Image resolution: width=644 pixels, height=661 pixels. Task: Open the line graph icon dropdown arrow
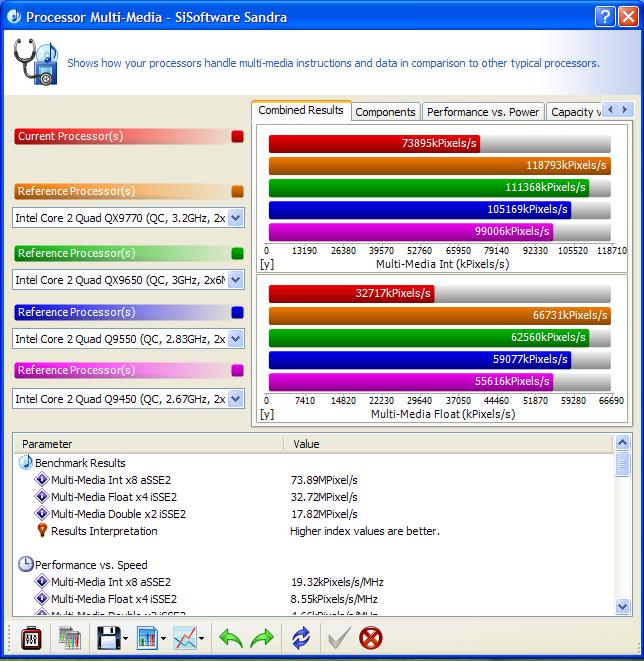[201, 639]
